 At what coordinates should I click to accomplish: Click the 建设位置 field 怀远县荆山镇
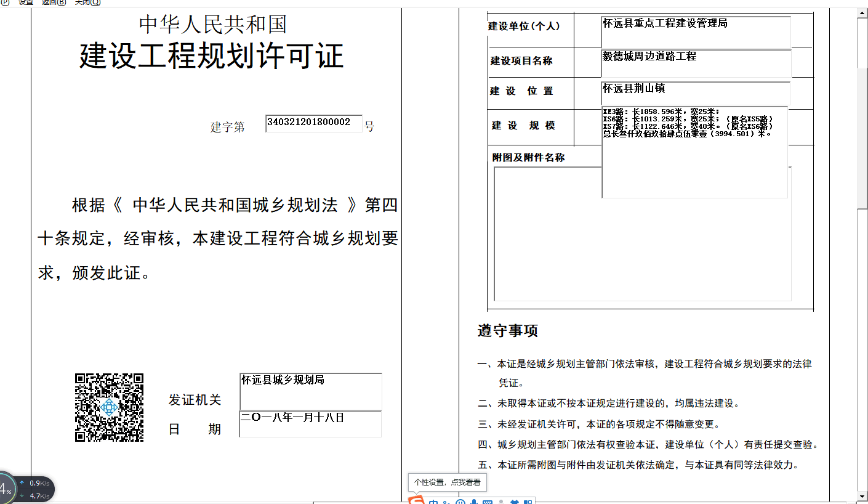[696, 94]
